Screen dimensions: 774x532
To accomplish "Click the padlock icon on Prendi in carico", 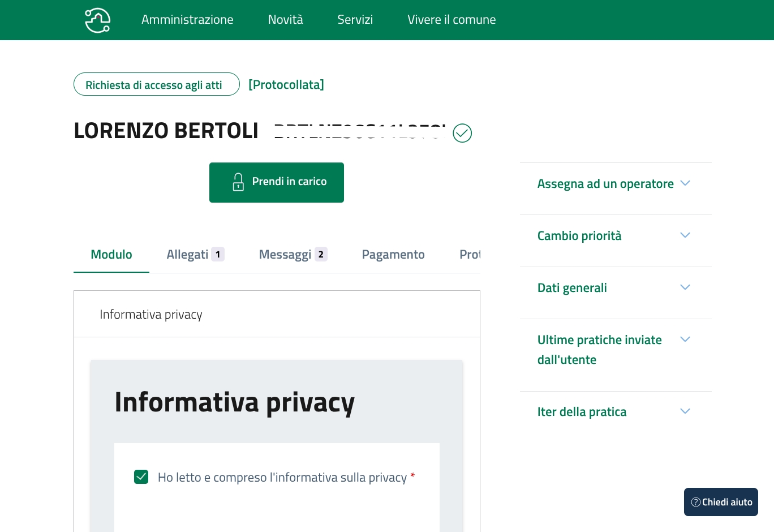I will coord(238,182).
